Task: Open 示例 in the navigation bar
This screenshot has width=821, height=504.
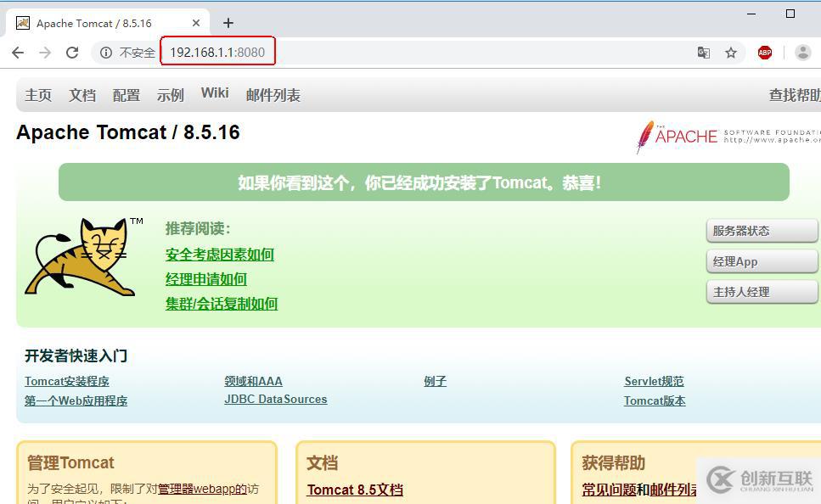Action: tap(170, 95)
